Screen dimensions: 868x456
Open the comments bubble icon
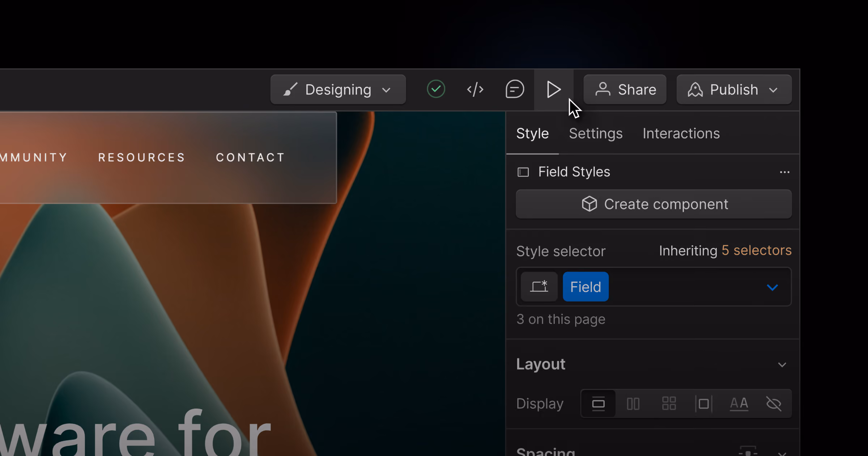515,89
